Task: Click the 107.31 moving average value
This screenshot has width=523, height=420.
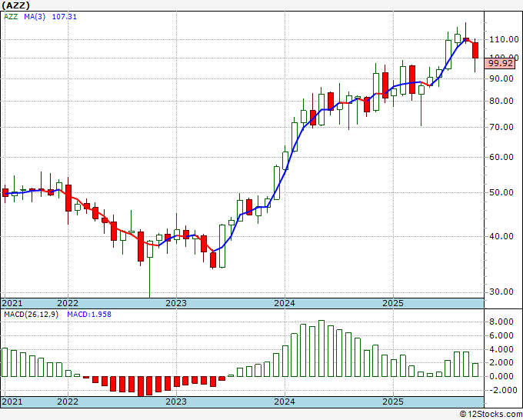Action: click(x=65, y=17)
